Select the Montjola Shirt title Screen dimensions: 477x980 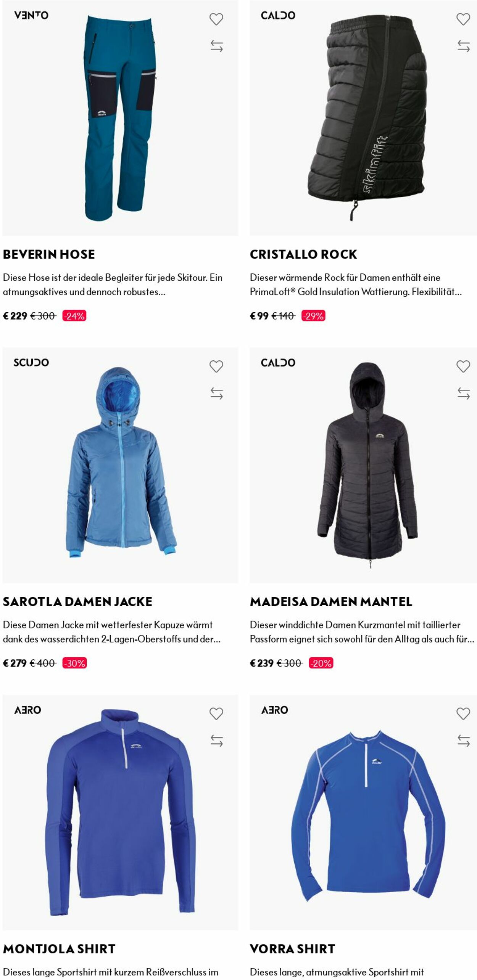(59, 949)
